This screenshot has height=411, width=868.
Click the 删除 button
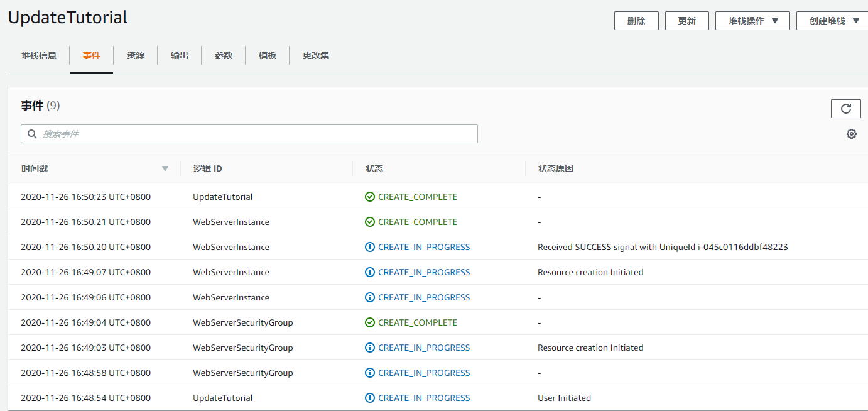636,21
